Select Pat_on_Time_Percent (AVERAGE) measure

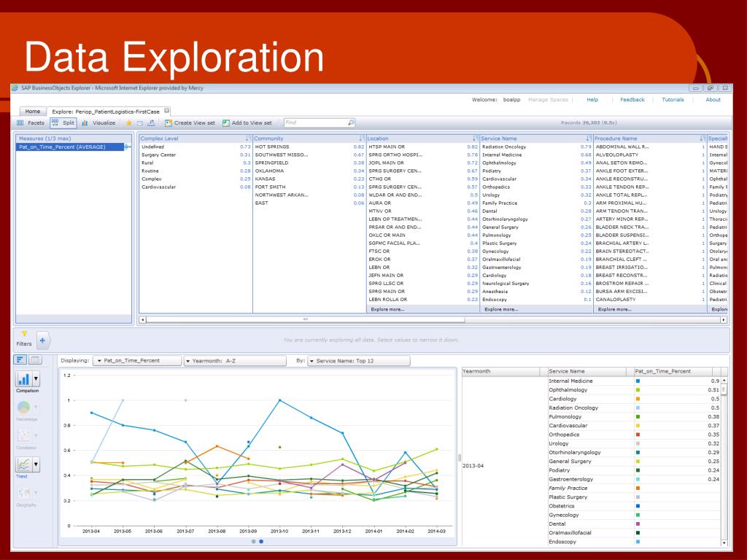click(x=70, y=147)
